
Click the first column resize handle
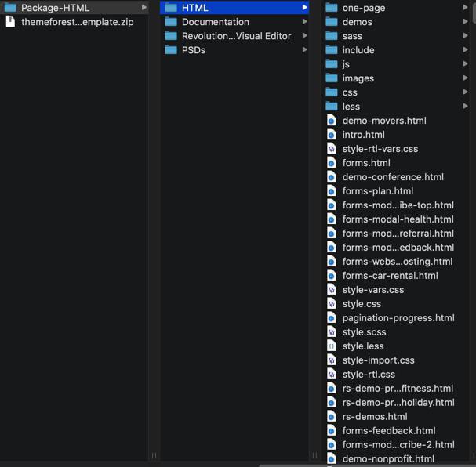coord(154,455)
